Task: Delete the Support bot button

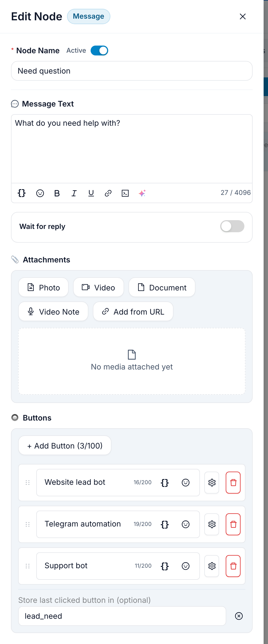Action: pos(233,566)
